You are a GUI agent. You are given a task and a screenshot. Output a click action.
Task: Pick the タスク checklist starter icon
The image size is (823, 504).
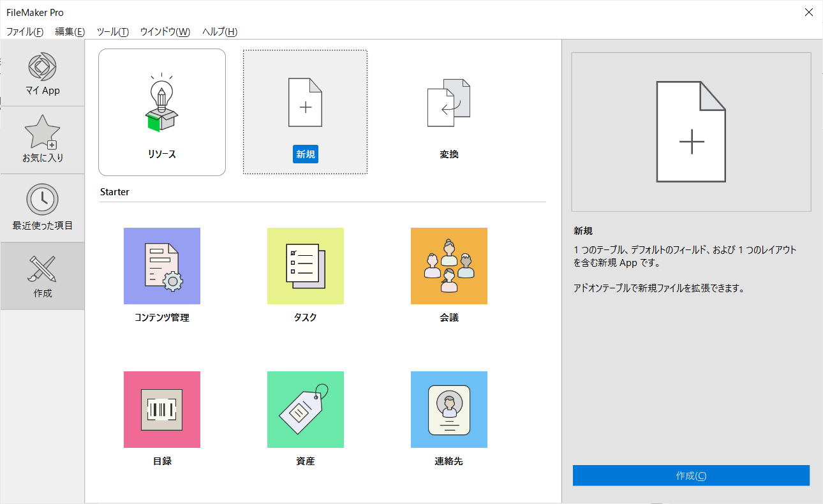[x=306, y=266]
